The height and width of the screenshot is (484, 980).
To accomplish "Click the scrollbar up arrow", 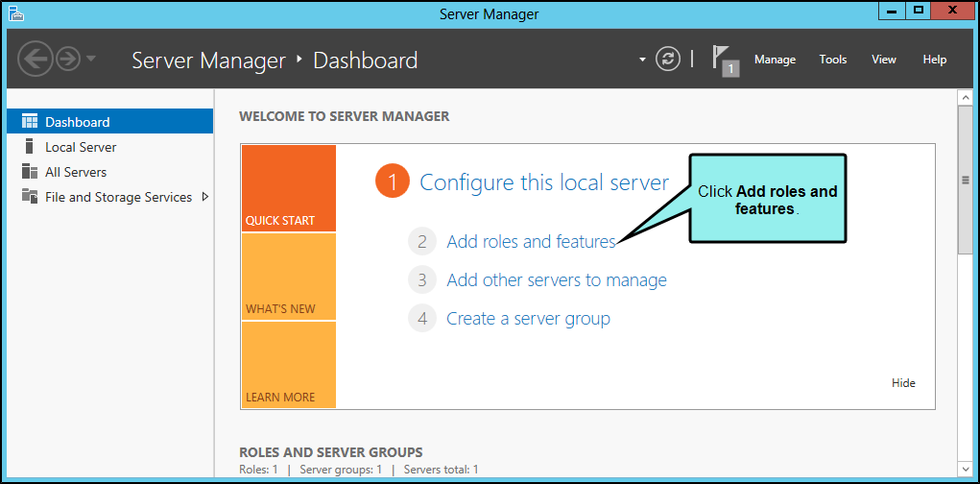I will [x=965, y=98].
